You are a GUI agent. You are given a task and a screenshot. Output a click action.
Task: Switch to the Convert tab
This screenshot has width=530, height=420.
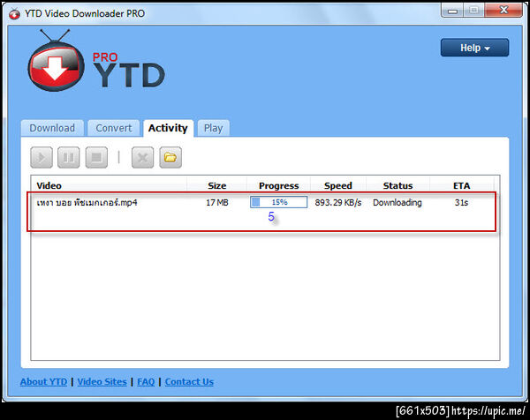coord(114,128)
